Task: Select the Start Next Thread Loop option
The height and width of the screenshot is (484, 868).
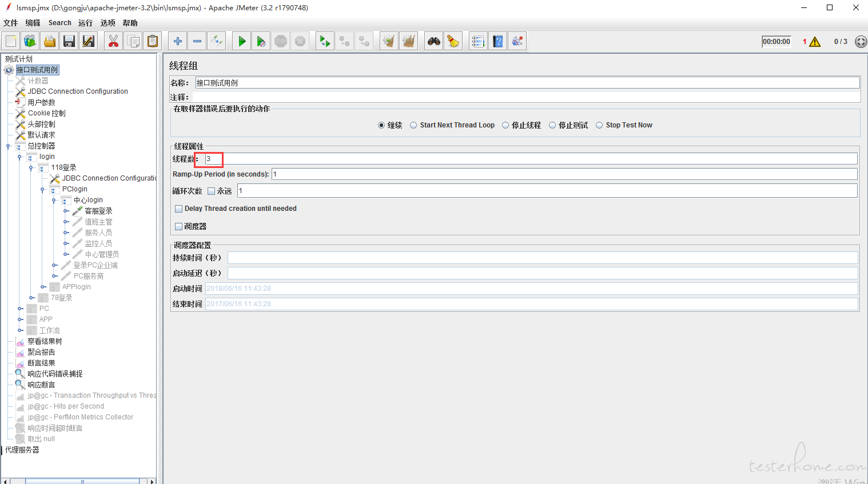Action: (x=413, y=125)
